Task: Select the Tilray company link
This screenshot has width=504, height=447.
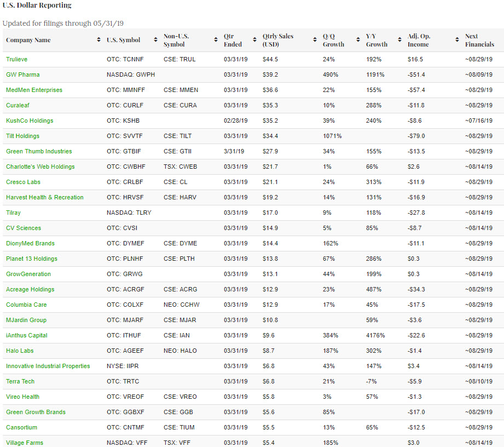Action: click(13, 213)
